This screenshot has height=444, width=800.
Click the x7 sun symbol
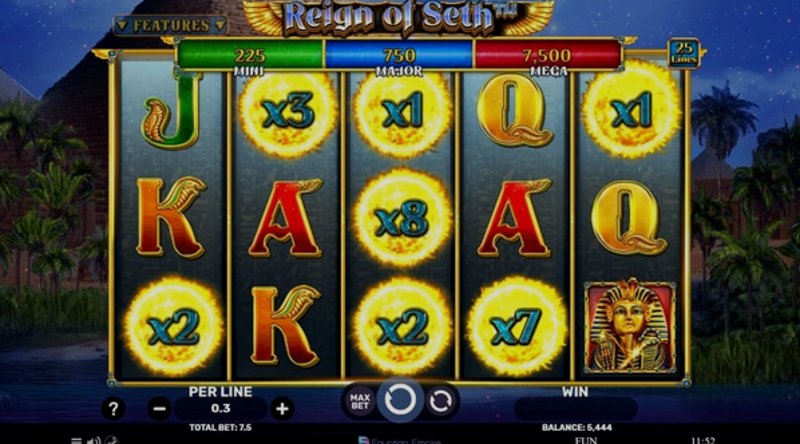coord(516,327)
